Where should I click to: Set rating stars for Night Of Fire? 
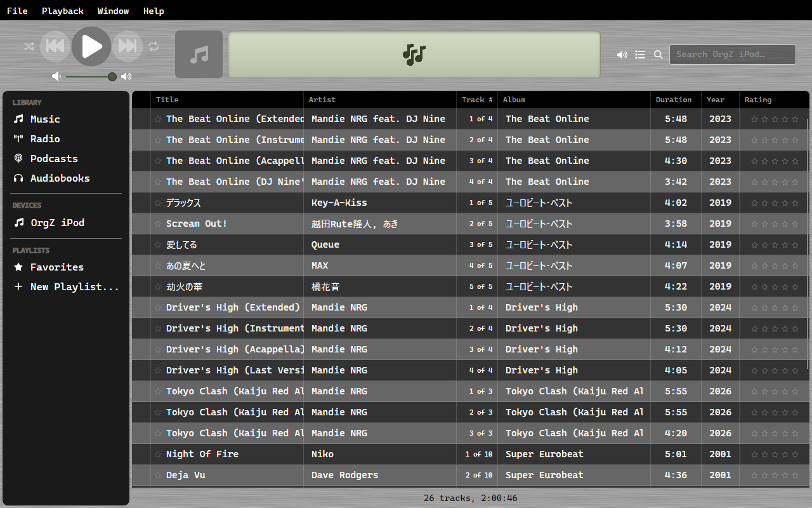(x=775, y=454)
